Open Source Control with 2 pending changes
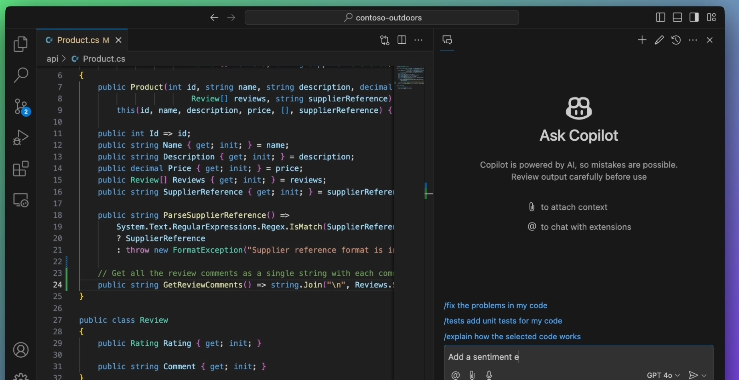 (x=21, y=107)
